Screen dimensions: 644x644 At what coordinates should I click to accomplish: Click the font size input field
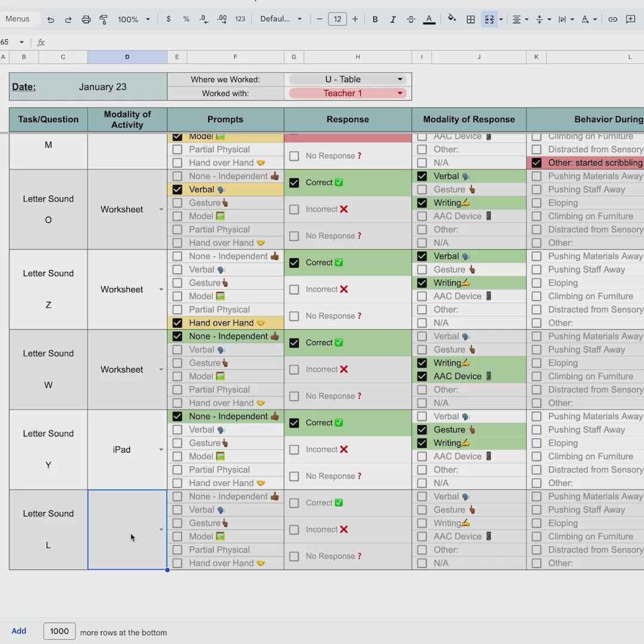coord(337,19)
